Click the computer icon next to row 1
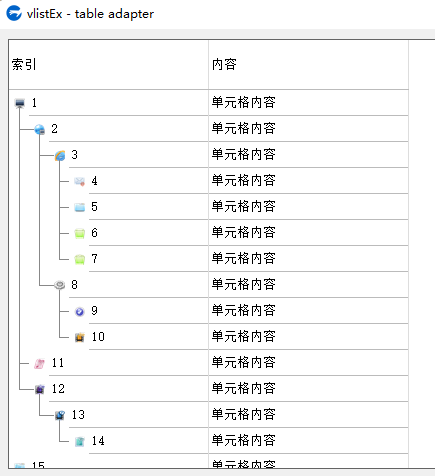 click(x=20, y=103)
